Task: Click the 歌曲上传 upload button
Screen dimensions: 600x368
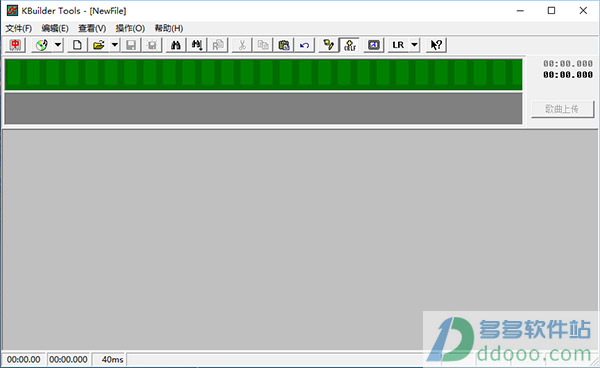Action: click(562, 109)
